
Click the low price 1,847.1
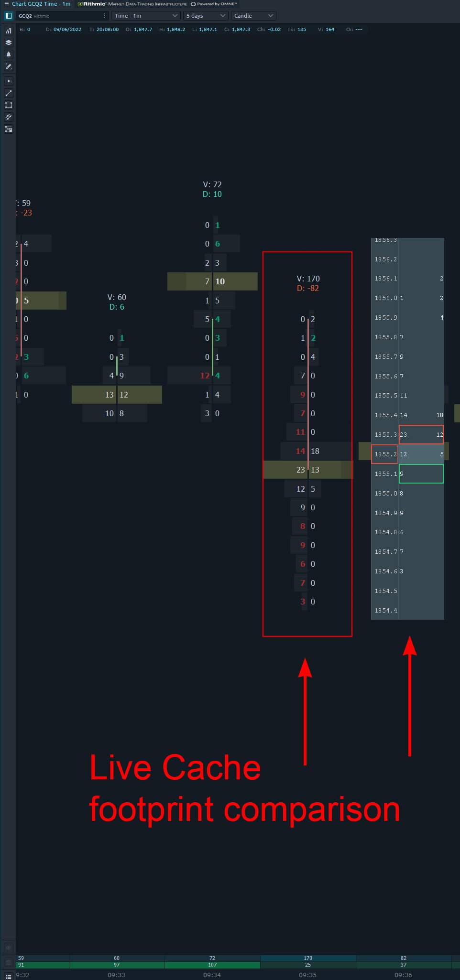click(x=208, y=30)
